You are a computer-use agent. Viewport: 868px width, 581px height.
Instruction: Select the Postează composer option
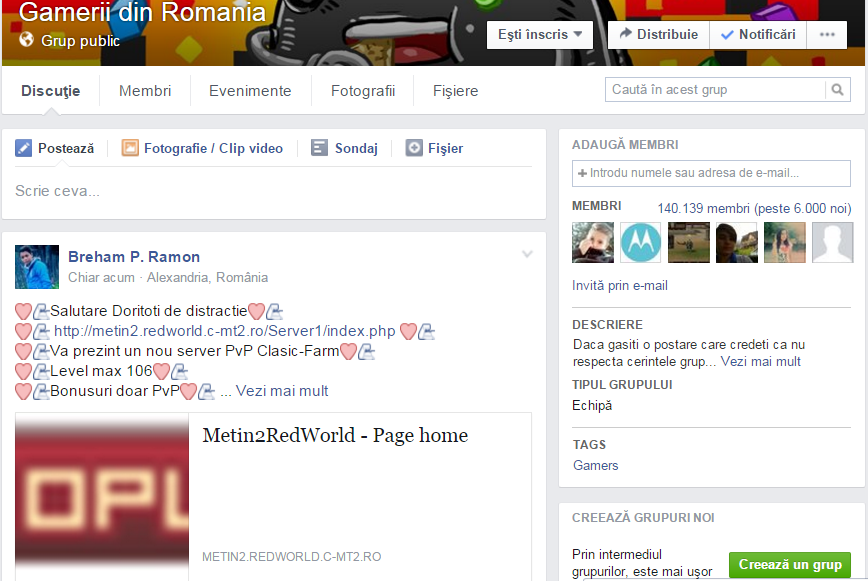coord(54,148)
